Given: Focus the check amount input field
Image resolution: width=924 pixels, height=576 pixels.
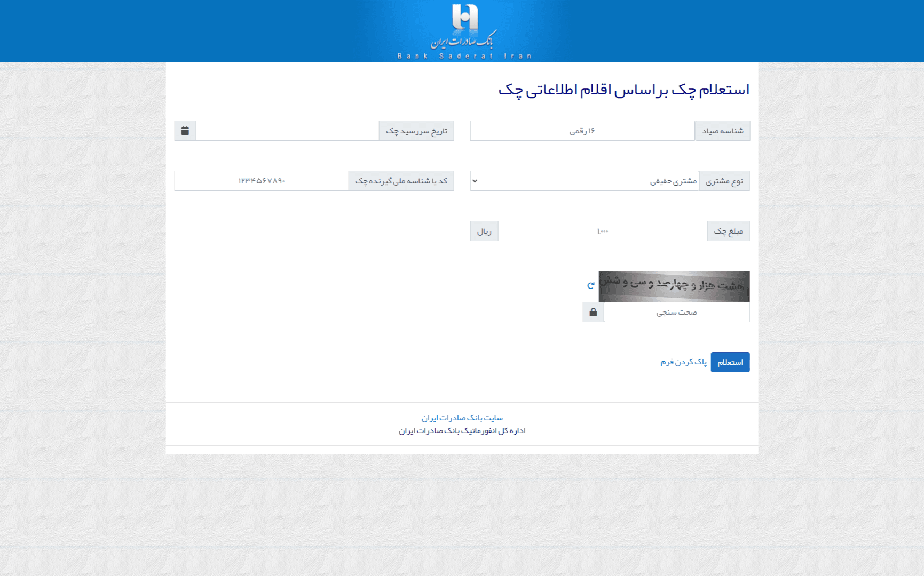Looking at the screenshot, I should point(603,231).
